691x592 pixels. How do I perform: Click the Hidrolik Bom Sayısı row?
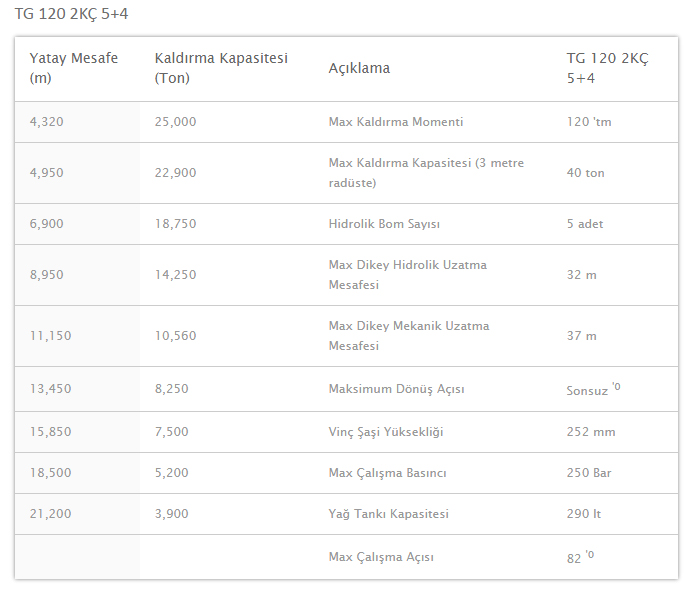point(384,224)
